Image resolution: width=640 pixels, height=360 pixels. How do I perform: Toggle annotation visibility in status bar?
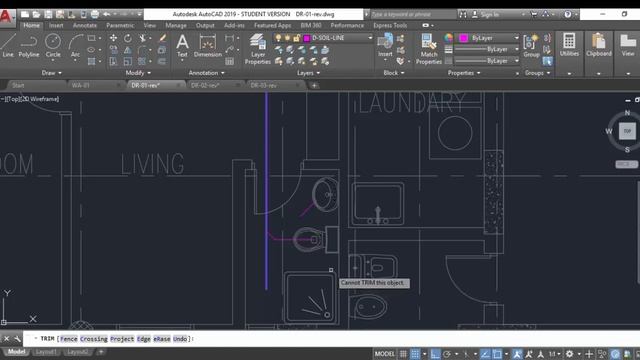(x=517, y=354)
